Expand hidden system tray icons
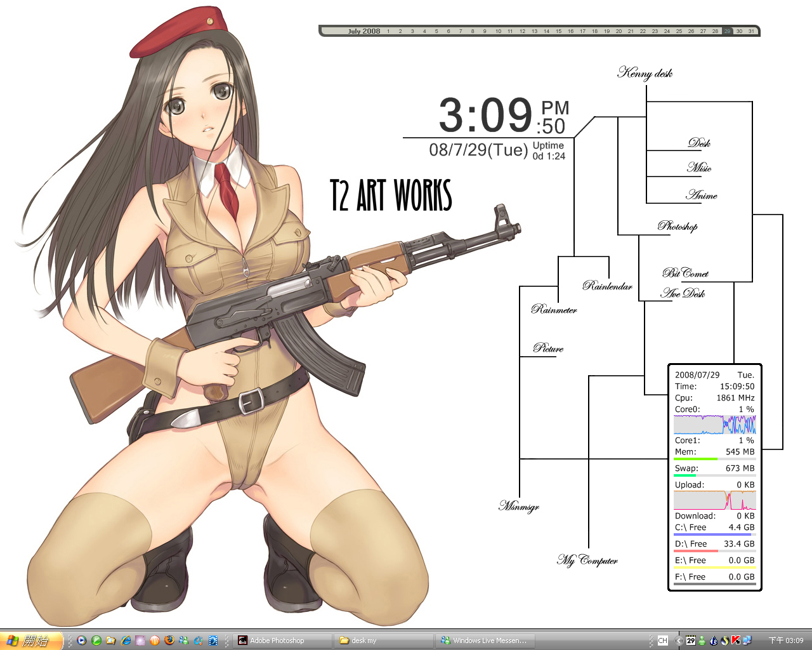Viewport: 812px width, 650px height. click(679, 640)
